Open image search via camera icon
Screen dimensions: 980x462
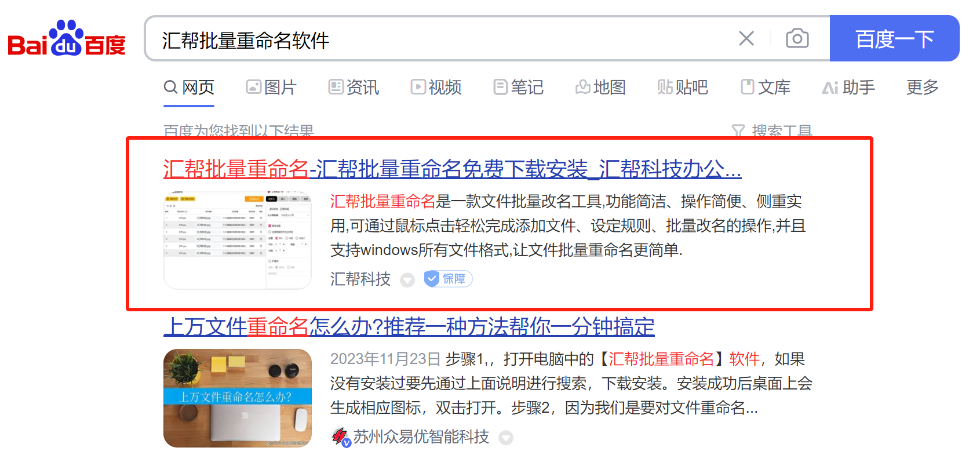click(797, 38)
